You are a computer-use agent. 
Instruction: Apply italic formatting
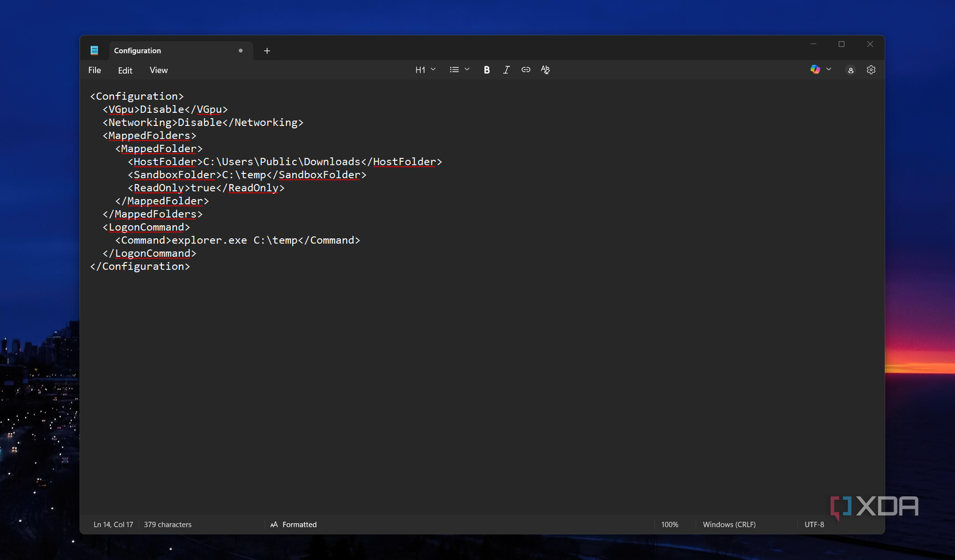506,69
